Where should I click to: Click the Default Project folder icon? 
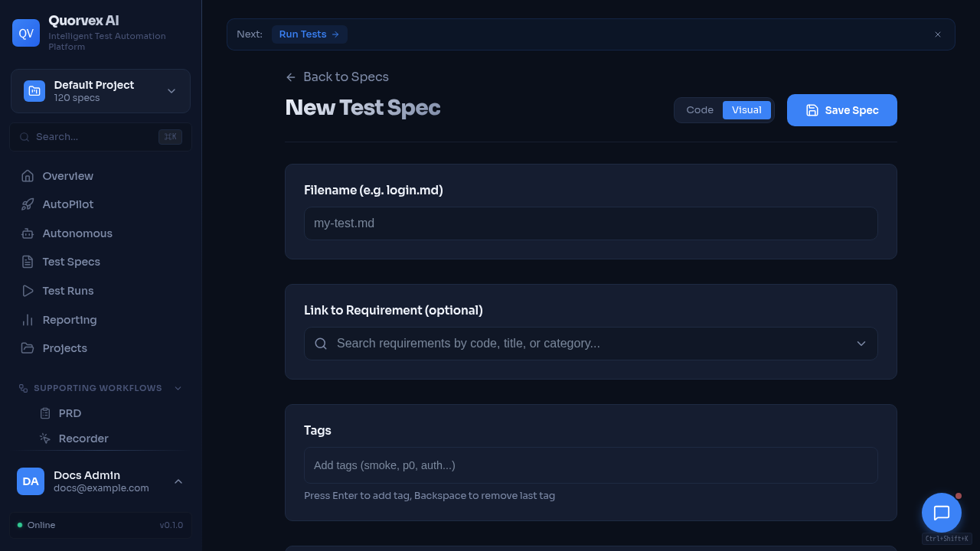coord(34,91)
